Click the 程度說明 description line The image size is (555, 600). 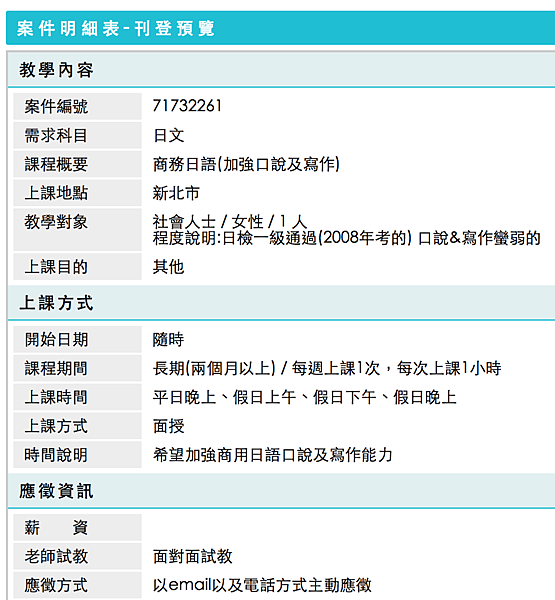(346, 238)
